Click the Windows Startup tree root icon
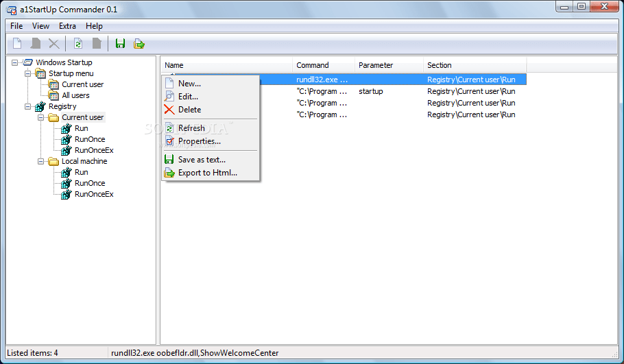The height and width of the screenshot is (364, 624). [28, 62]
